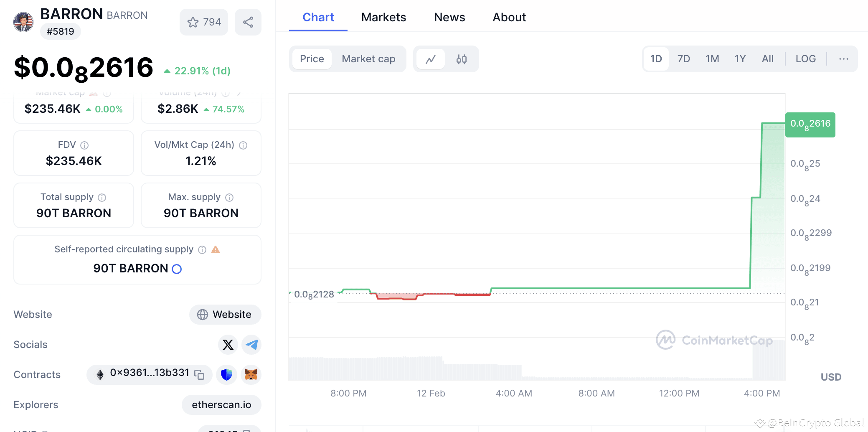Visit etherscan.io explorer link
Viewport: 868px width, 432px height.
tap(221, 404)
